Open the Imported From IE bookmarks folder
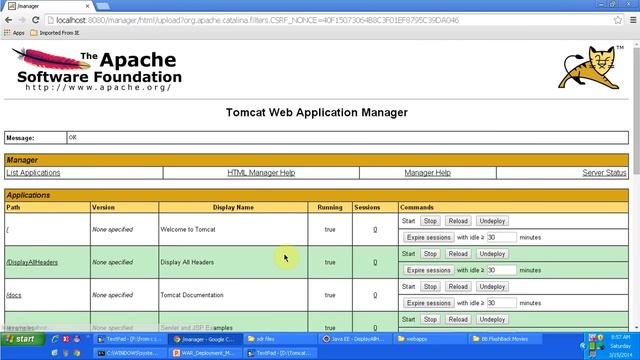The image size is (640, 360). tap(55, 33)
